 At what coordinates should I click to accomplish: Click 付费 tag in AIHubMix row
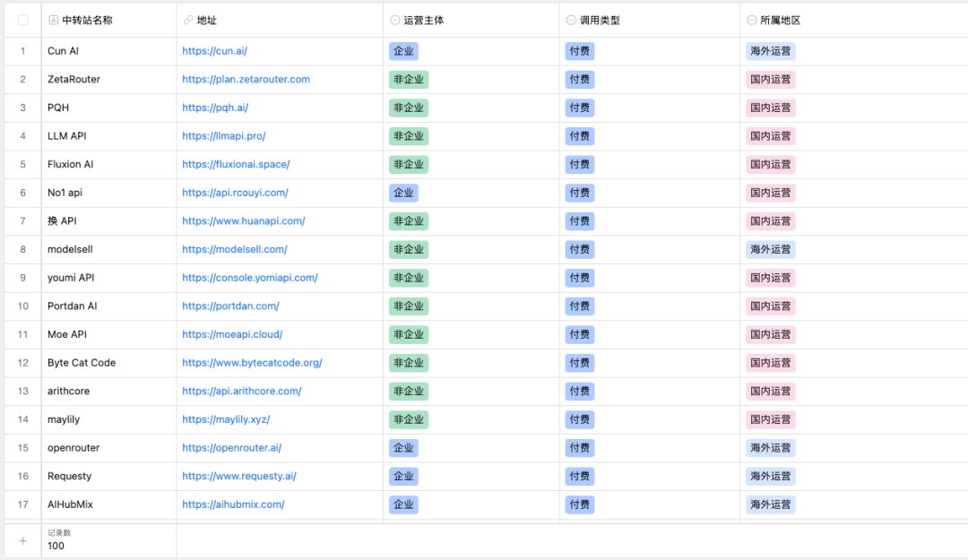point(580,504)
